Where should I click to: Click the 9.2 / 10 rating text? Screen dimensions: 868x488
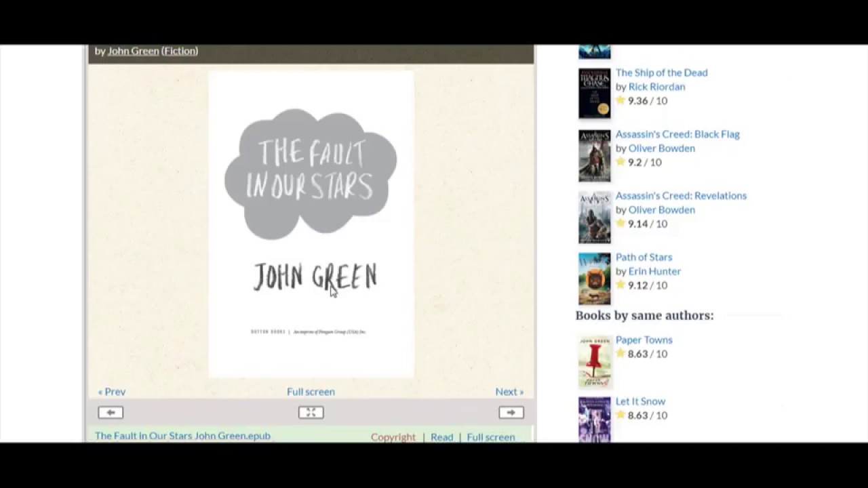pos(644,162)
